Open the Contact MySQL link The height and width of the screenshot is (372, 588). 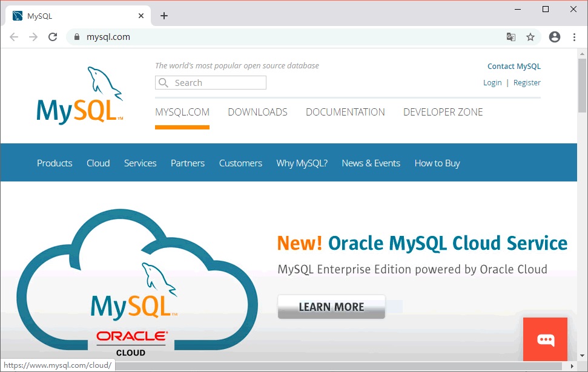[x=514, y=66]
